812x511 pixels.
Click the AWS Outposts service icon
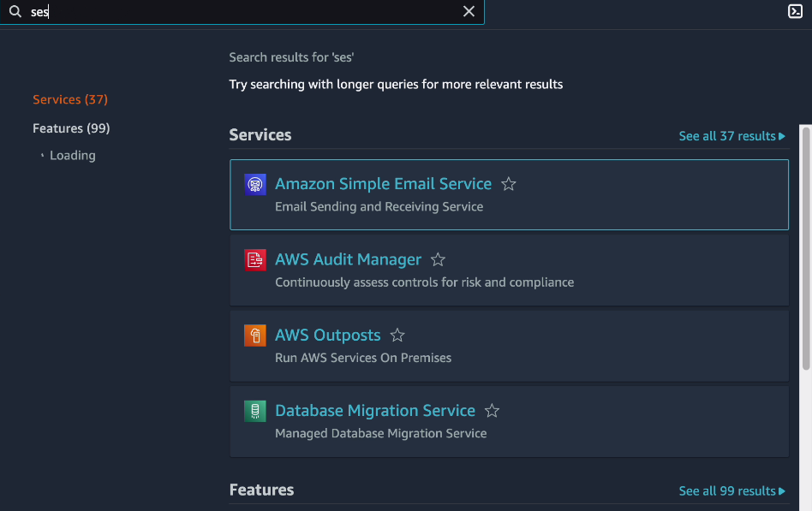click(x=254, y=336)
